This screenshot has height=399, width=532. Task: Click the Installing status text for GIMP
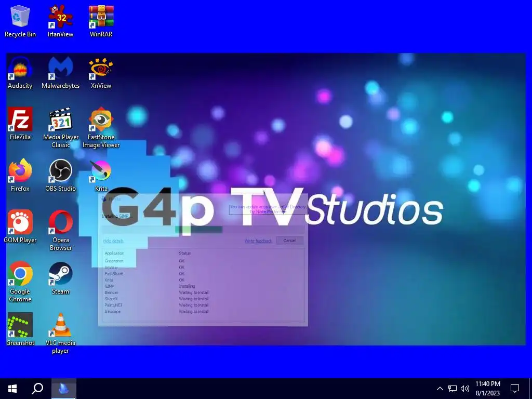[x=187, y=286]
